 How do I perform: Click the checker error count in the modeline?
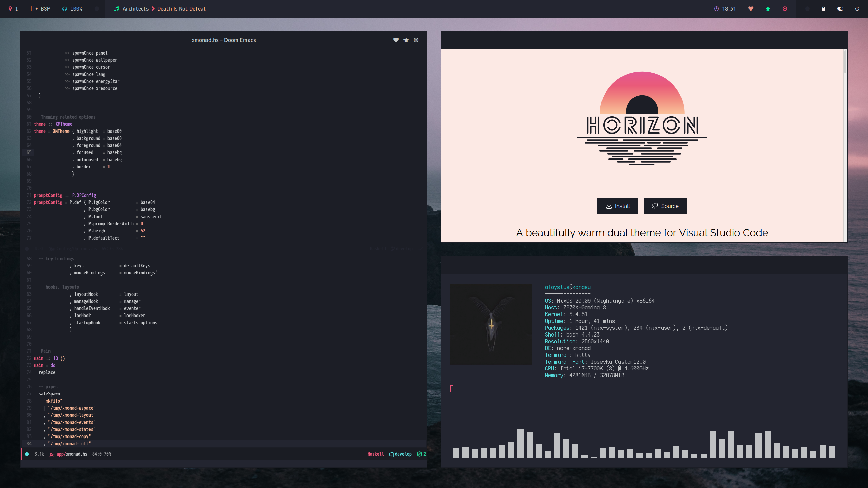[x=421, y=454]
